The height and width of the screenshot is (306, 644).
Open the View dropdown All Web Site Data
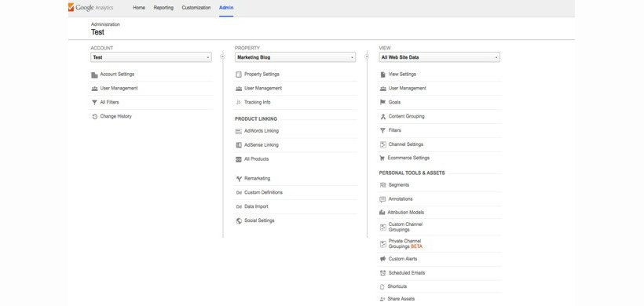pos(440,57)
